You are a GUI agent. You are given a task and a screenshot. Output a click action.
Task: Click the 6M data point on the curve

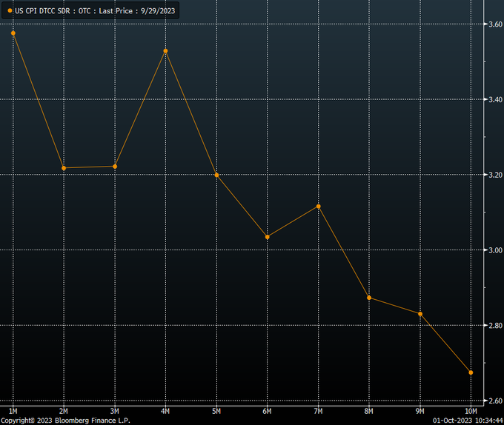(268, 237)
